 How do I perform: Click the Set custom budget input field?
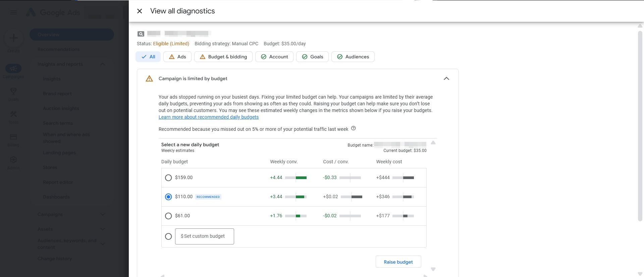click(x=205, y=236)
